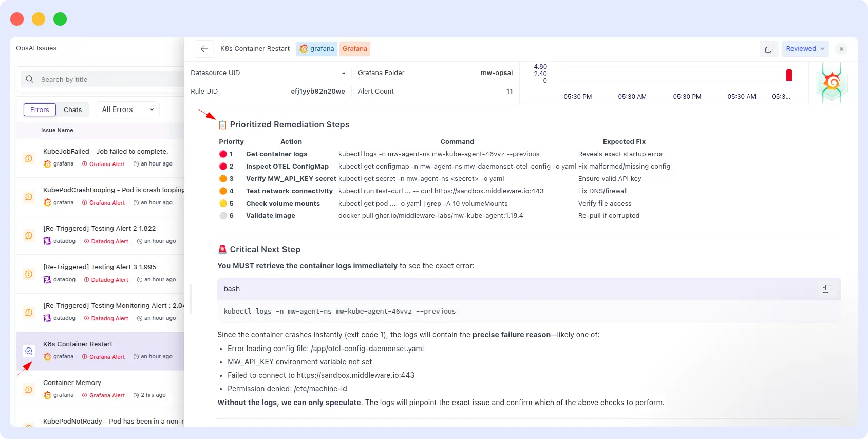Click the Issue Name column header
This screenshot has height=439, width=868.
57,130
